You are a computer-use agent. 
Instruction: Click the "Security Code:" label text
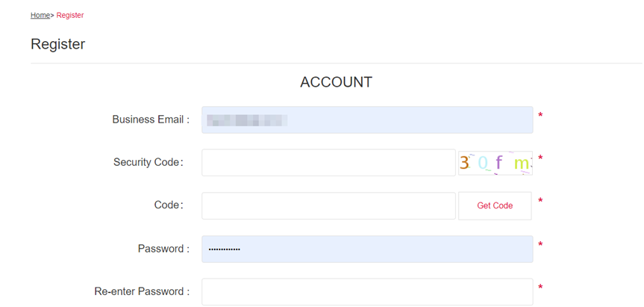(x=148, y=162)
